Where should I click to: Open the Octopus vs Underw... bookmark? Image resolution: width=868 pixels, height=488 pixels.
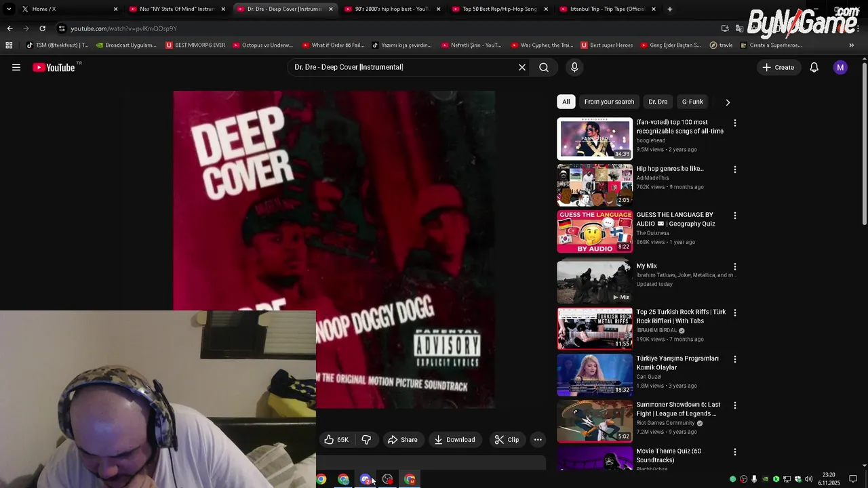tap(263, 45)
